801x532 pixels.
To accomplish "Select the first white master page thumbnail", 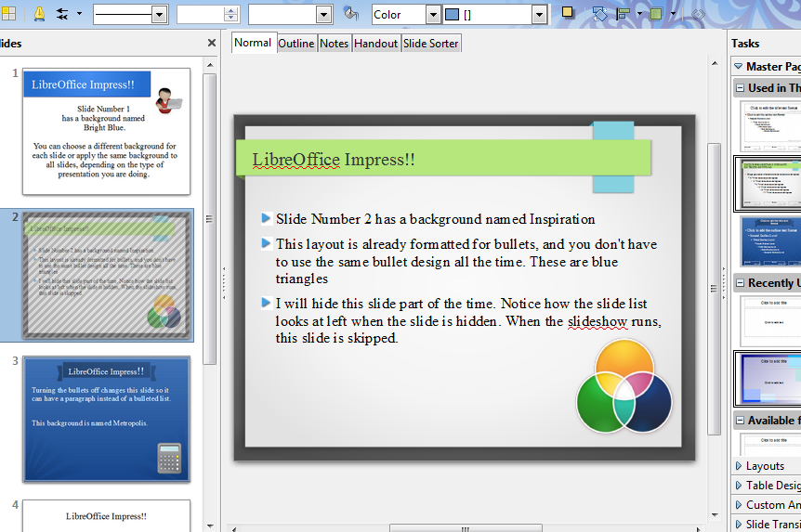I will [771, 125].
